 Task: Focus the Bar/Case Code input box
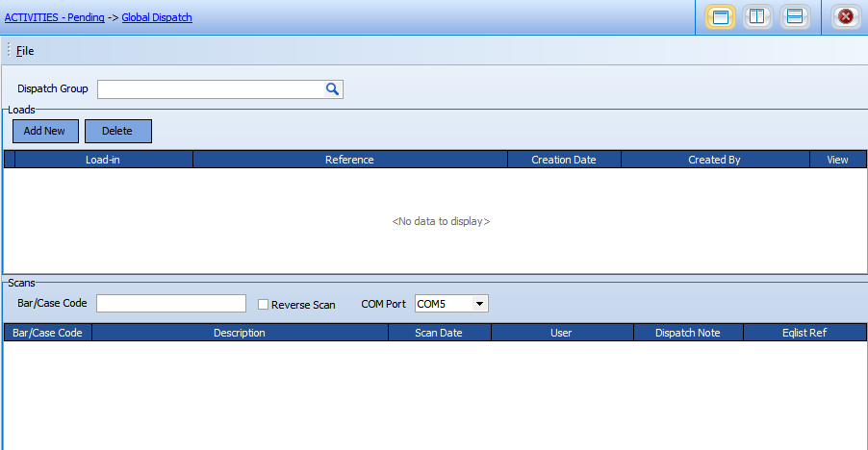coord(171,304)
